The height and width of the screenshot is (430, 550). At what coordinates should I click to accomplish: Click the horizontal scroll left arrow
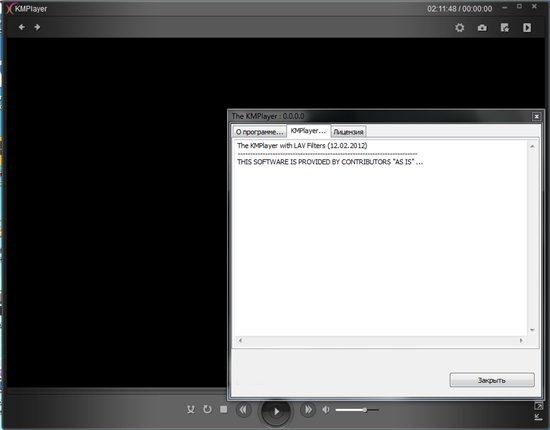(x=240, y=340)
